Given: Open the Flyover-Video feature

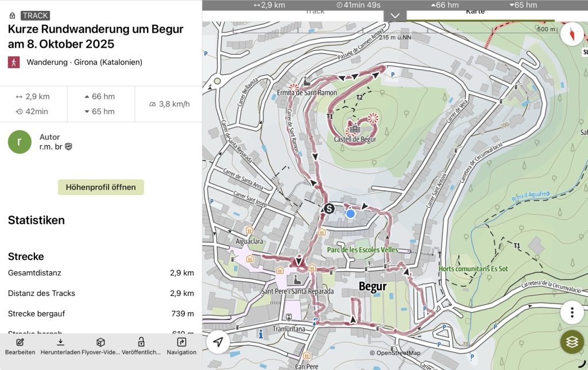Looking at the screenshot, I should pos(100,342).
